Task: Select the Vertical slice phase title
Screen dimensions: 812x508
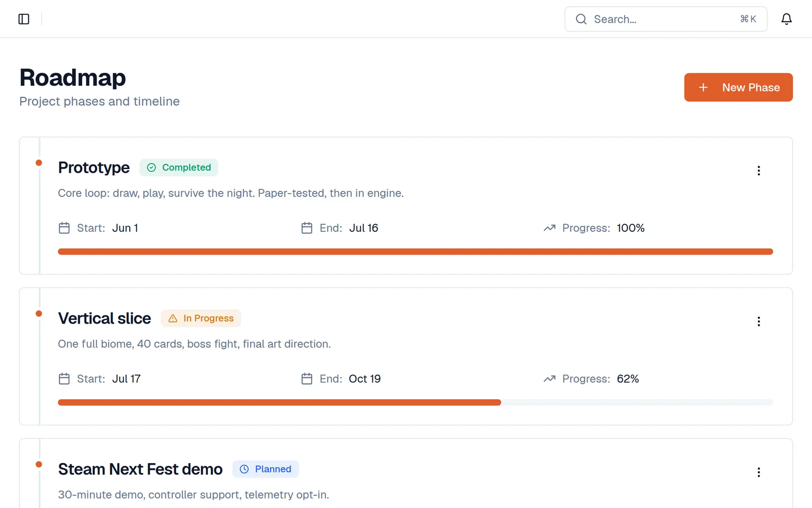Action: click(105, 319)
